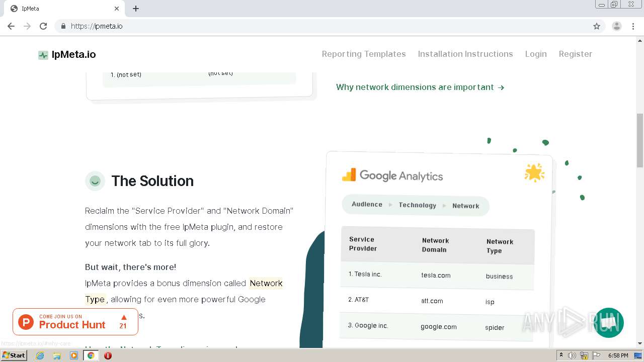Open the Chrome profile avatar icon

617,26
